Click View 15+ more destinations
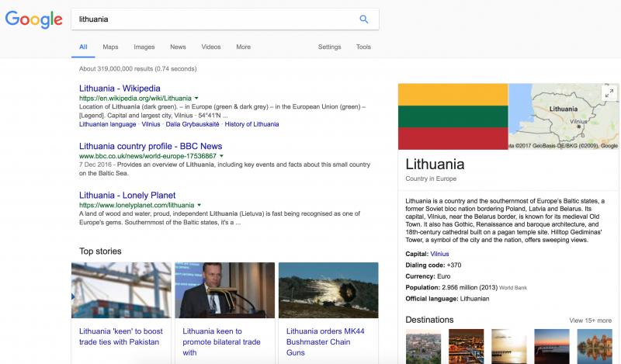 590,321
